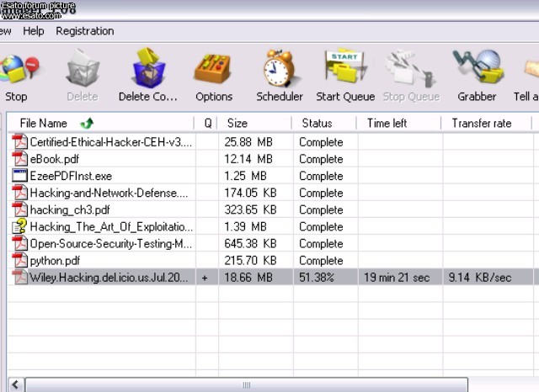
Task: Sort by Transfer rate column header
Action: (487, 123)
